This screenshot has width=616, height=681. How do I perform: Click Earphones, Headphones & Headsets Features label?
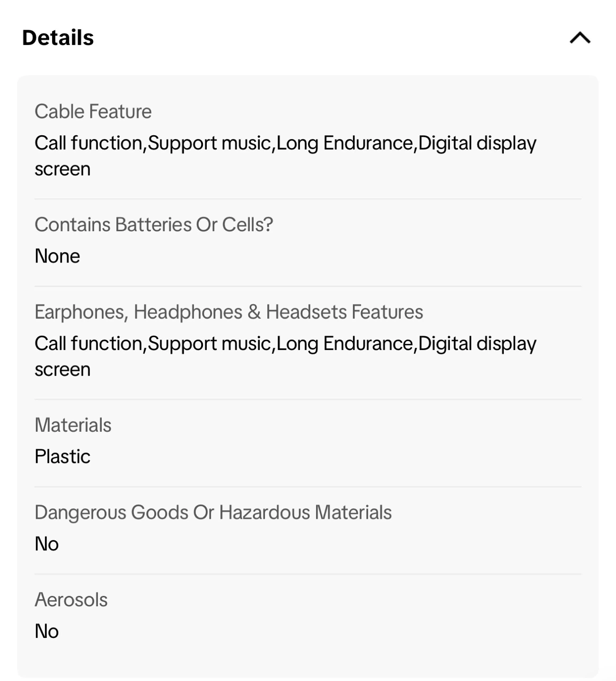(229, 312)
